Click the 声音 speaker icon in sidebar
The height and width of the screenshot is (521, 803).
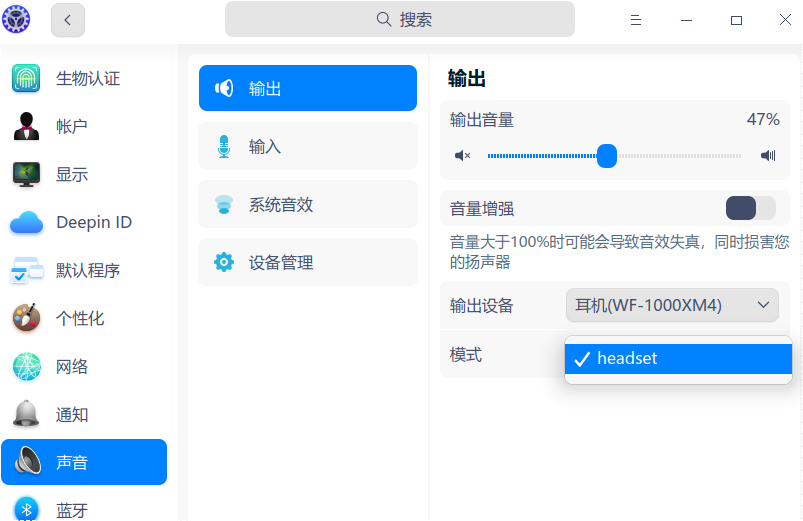tap(28, 461)
